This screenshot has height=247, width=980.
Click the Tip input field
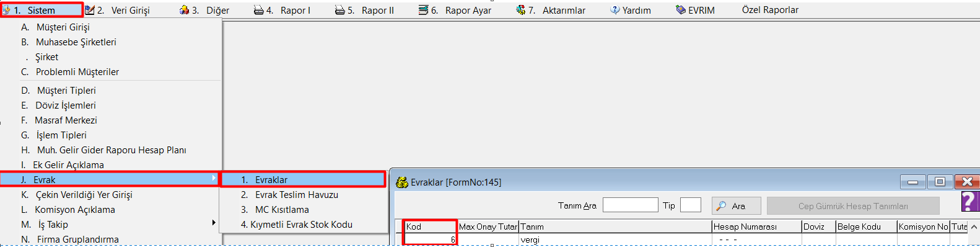[690, 205]
